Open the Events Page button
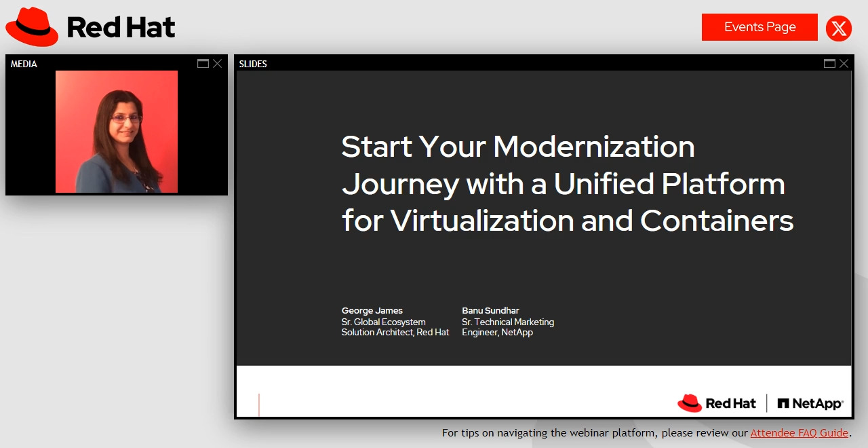This screenshot has height=448, width=868. coord(759,27)
